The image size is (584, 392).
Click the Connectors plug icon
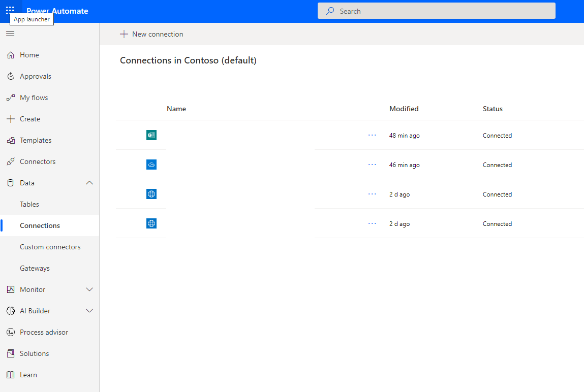[11, 161]
